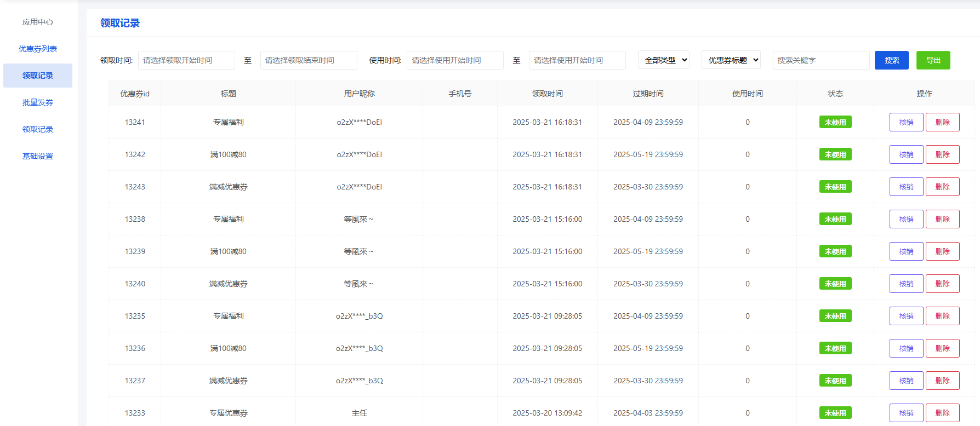Focus the 搜索关键字 search input
Screen dimensions: 980x426
click(821, 60)
